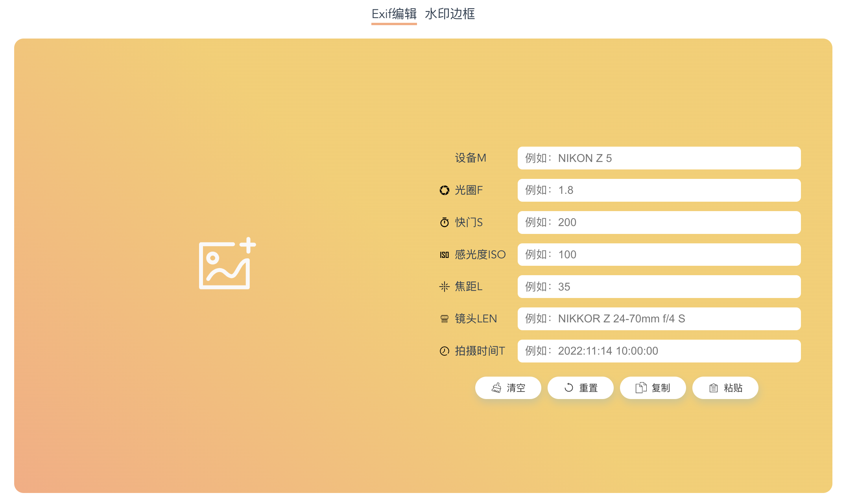
Task: Focus the 镜头LEN input field
Action: (659, 319)
